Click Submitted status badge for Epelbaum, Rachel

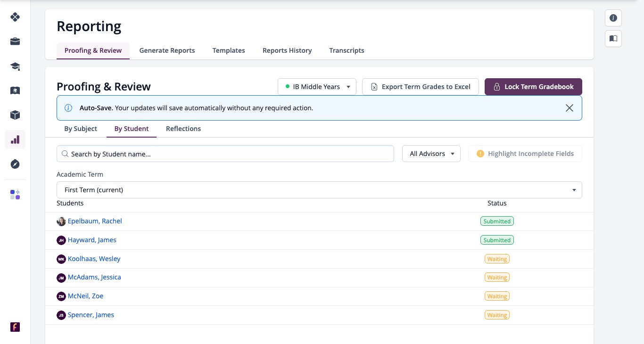pos(497,221)
